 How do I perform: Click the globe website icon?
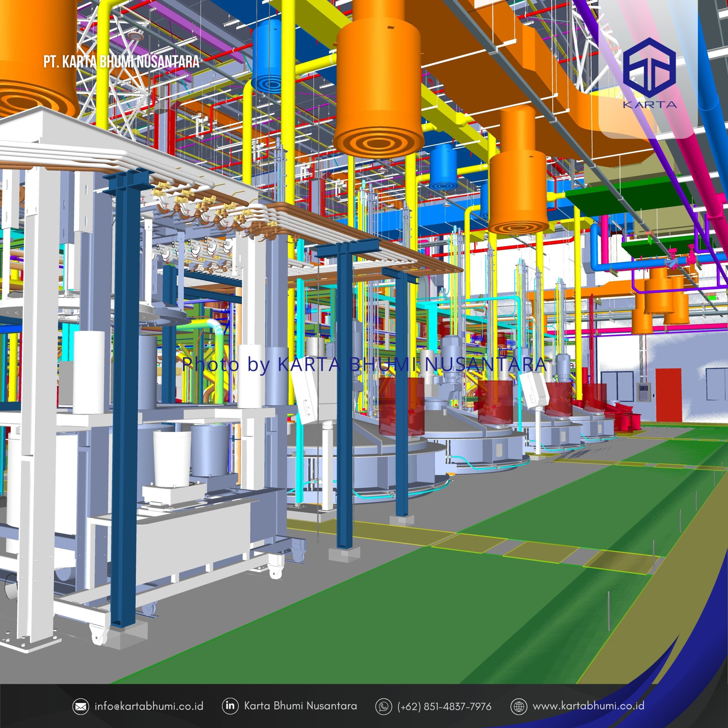(x=518, y=706)
